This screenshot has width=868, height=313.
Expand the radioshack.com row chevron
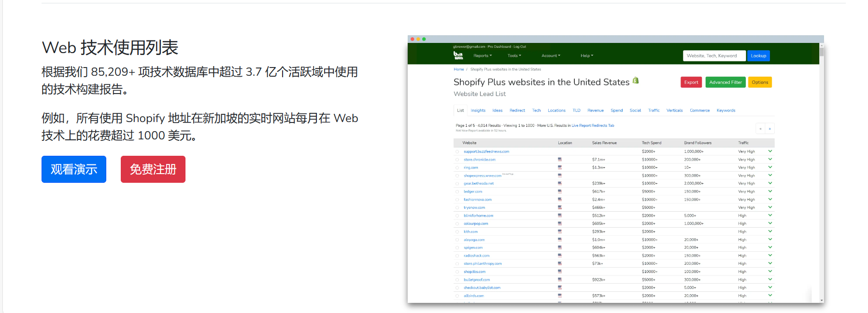[770, 255]
